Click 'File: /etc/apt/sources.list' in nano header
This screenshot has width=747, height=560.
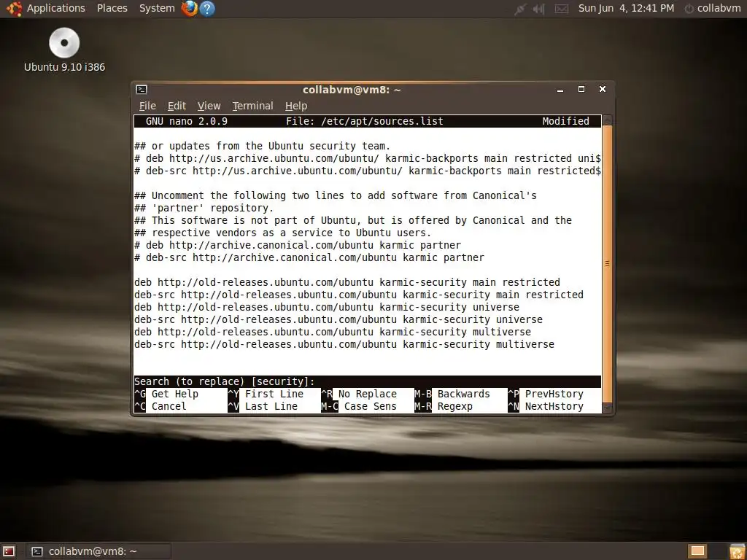tap(365, 121)
